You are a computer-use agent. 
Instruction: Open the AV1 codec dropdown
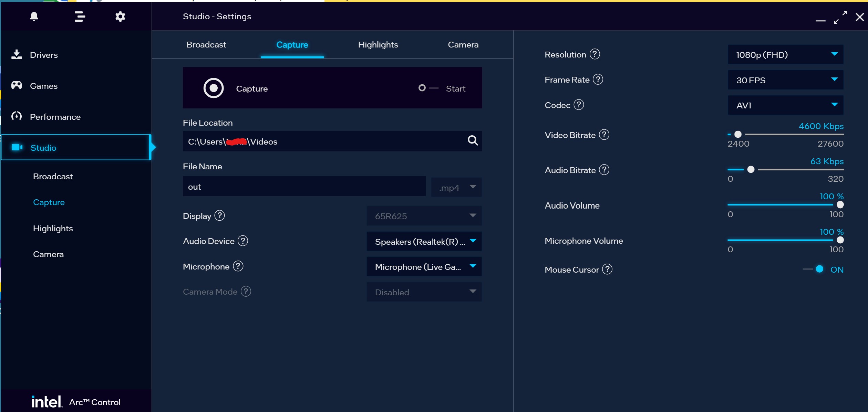(x=785, y=105)
